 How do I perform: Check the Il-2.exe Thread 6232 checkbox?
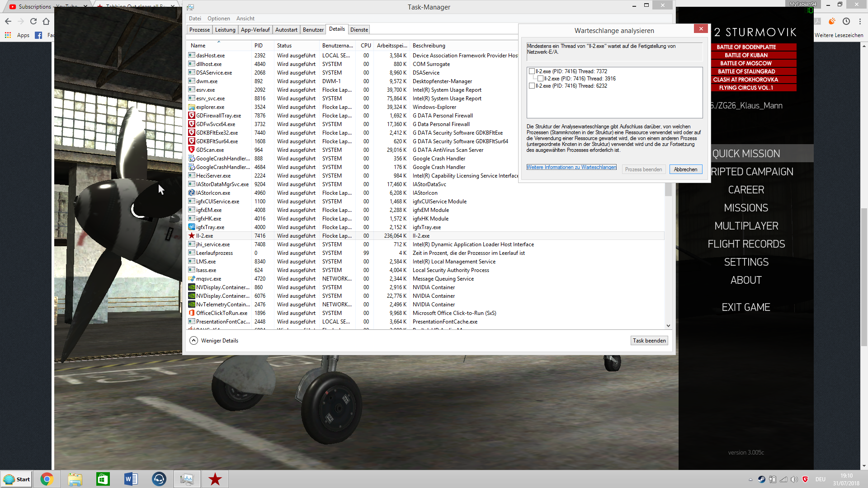(532, 86)
